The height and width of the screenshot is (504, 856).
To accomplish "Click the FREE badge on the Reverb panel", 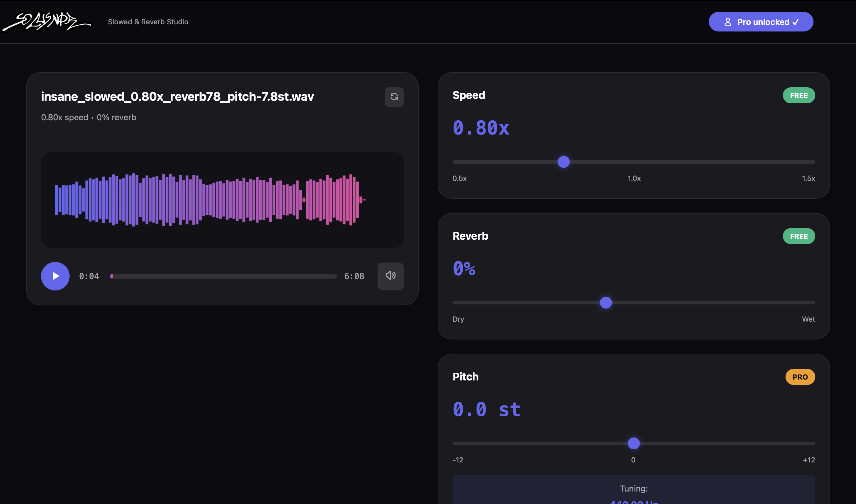I will tap(799, 236).
